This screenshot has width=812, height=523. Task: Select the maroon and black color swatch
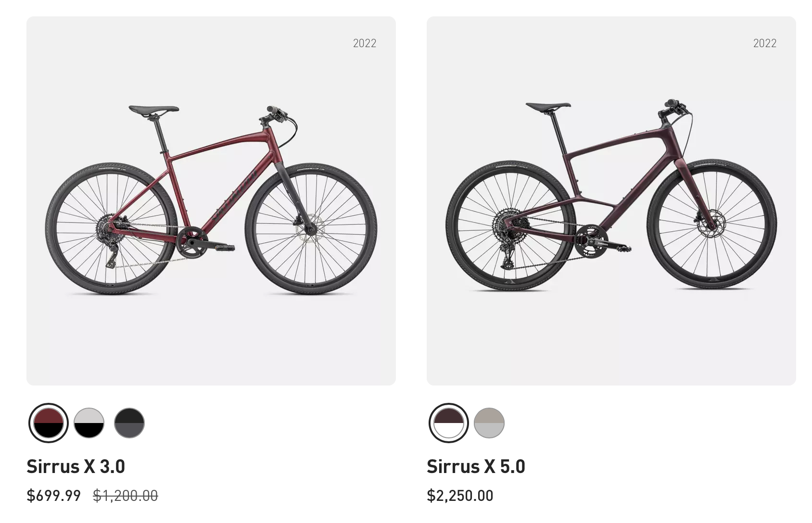[49, 423]
